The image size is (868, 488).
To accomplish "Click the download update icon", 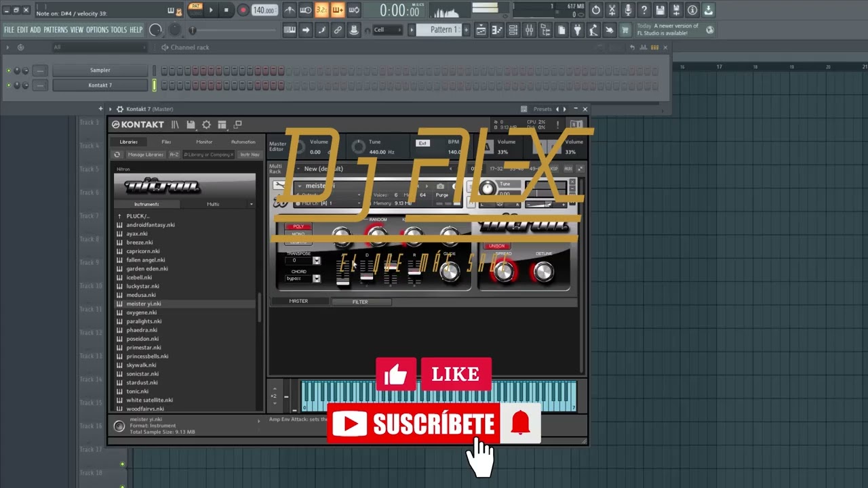I will [709, 10].
